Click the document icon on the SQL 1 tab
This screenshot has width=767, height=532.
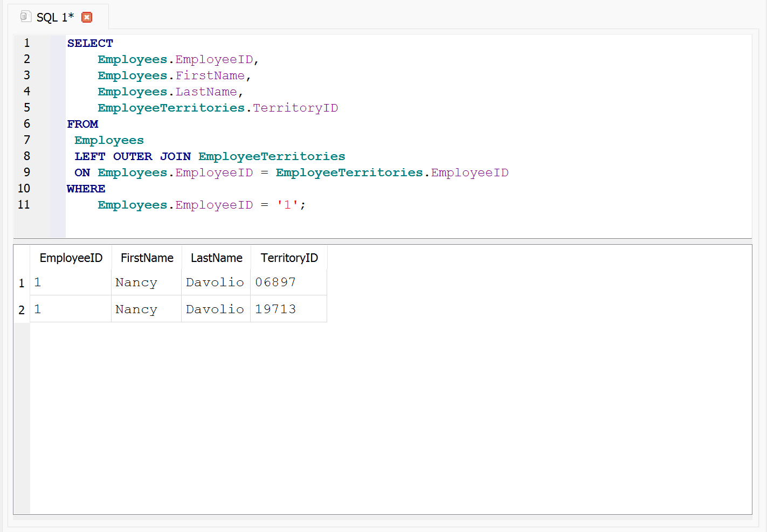pyautogui.click(x=25, y=17)
